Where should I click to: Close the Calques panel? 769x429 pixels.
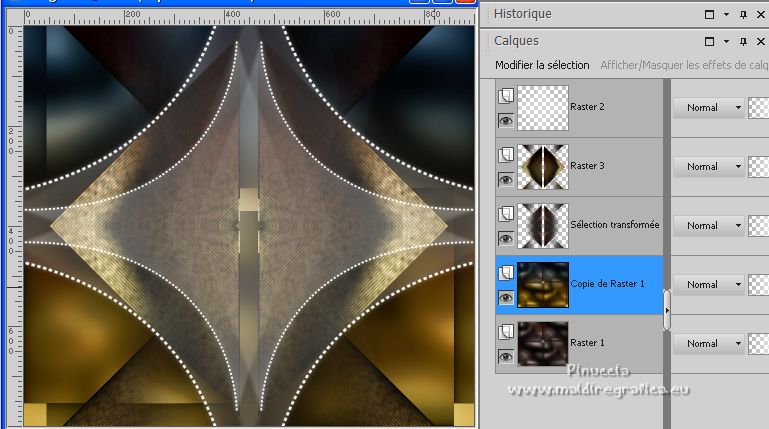759,42
